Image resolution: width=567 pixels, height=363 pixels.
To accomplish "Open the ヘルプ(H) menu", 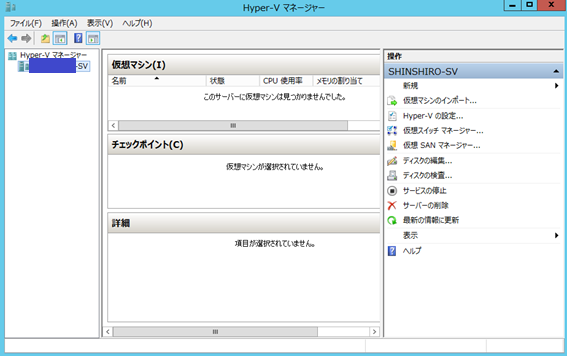I will pos(137,24).
